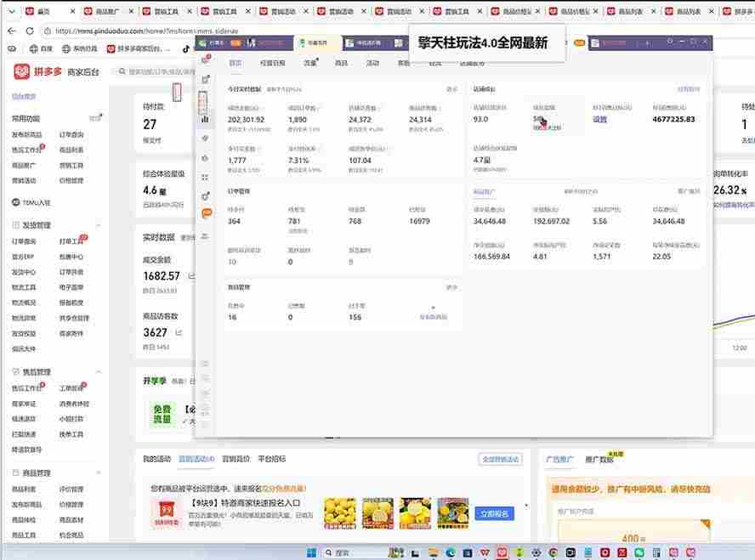Open the bar chart icon in overlay sidebar
The image size is (755, 560).
click(x=205, y=119)
